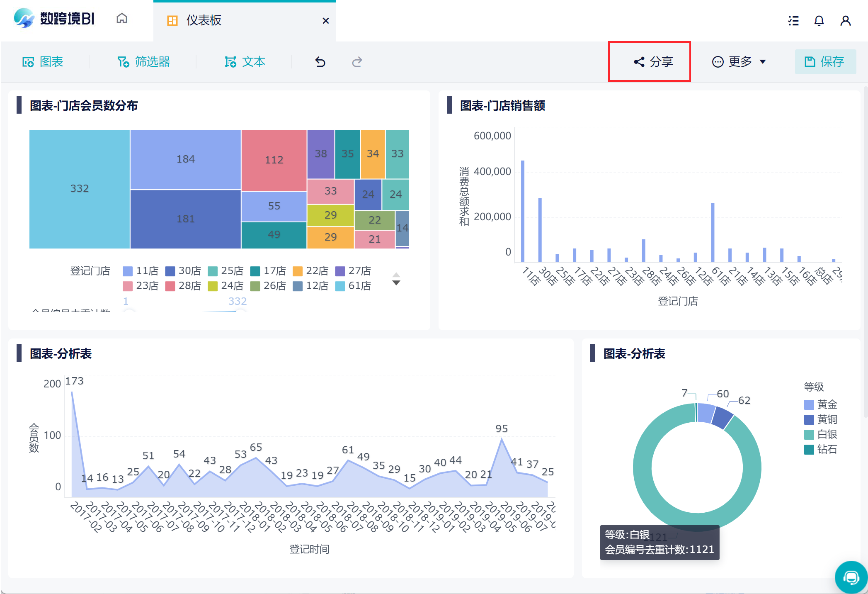Viewport: 868px width, 594px height.
Task: Add a 筛选器 filter component
Action: 144,62
